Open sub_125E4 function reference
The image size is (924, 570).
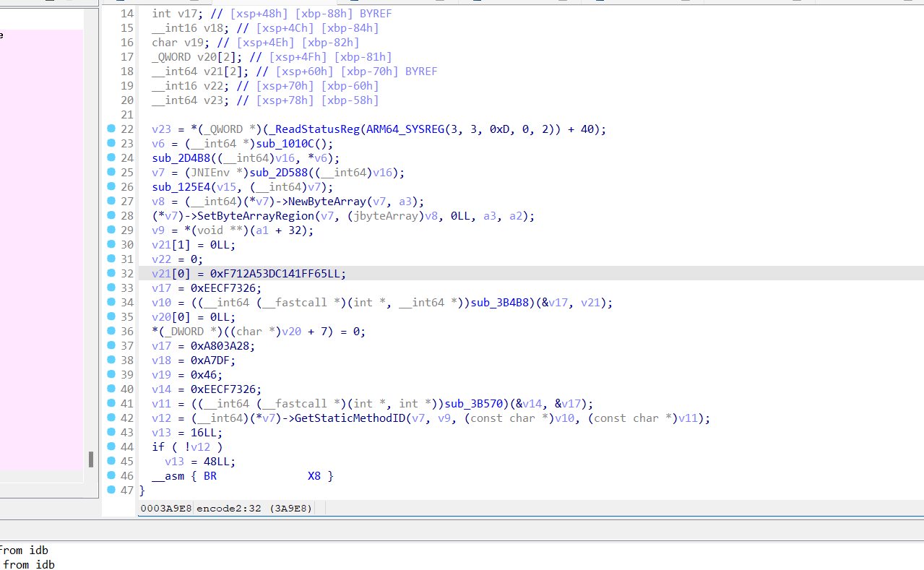[181, 187]
